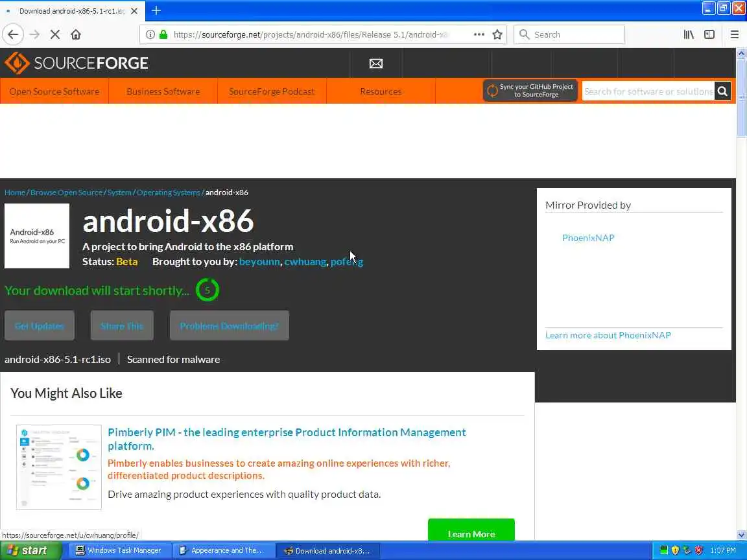Open beyounn profile link

coord(259,261)
